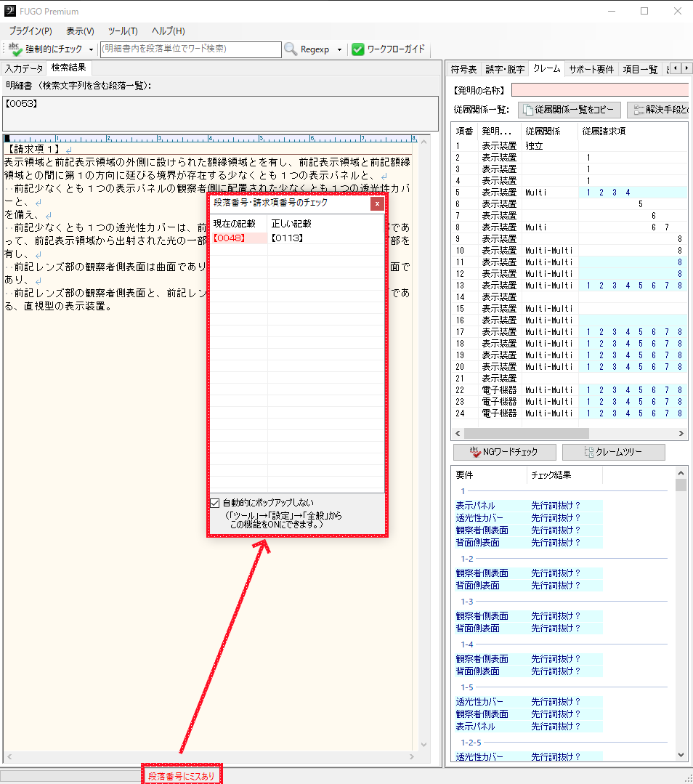Viewport: 693px width, 784px height.
Task: Click 従属関係一覧をコピー copy button
Action: click(x=570, y=110)
